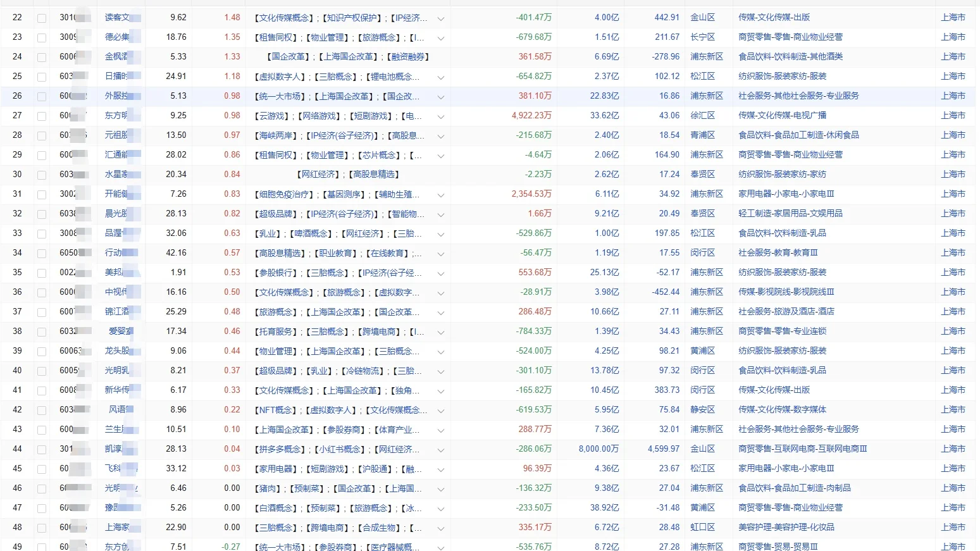
Task: Click industry 传媒-文化传媒-数字媒体
Action: pyautogui.click(x=783, y=410)
